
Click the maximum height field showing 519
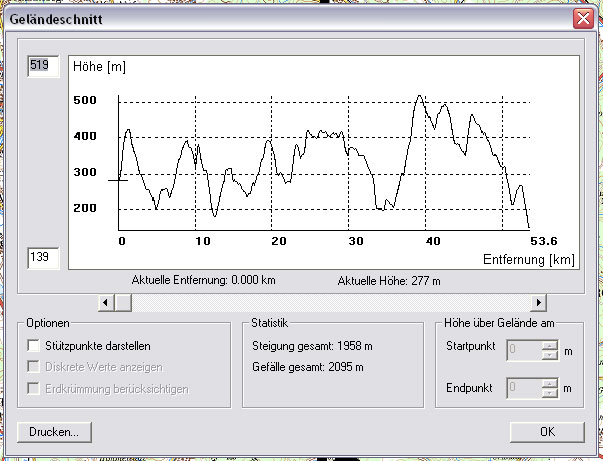click(x=43, y=66)
